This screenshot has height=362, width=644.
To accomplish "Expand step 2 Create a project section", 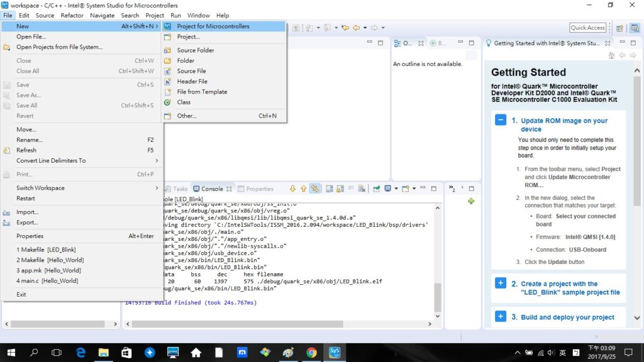I will point(500,283).
